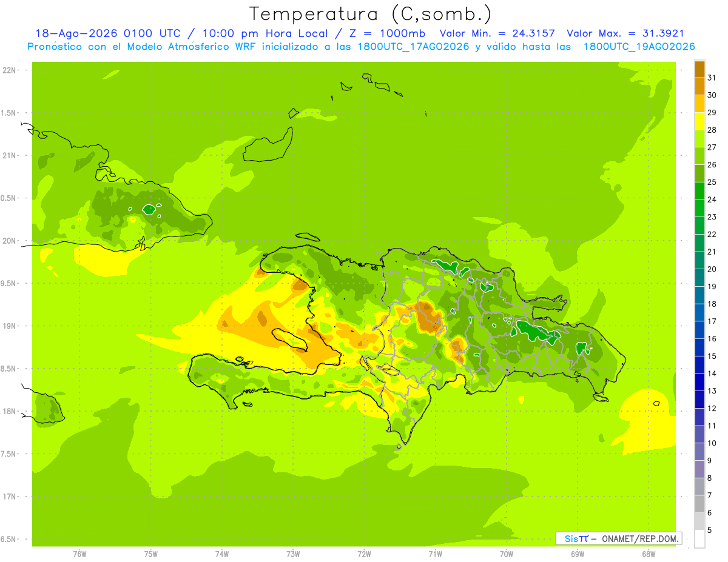
Task: Pick the dark orange swatch above legend value 31
Action: pyautogui.click(x=699, y=69)
